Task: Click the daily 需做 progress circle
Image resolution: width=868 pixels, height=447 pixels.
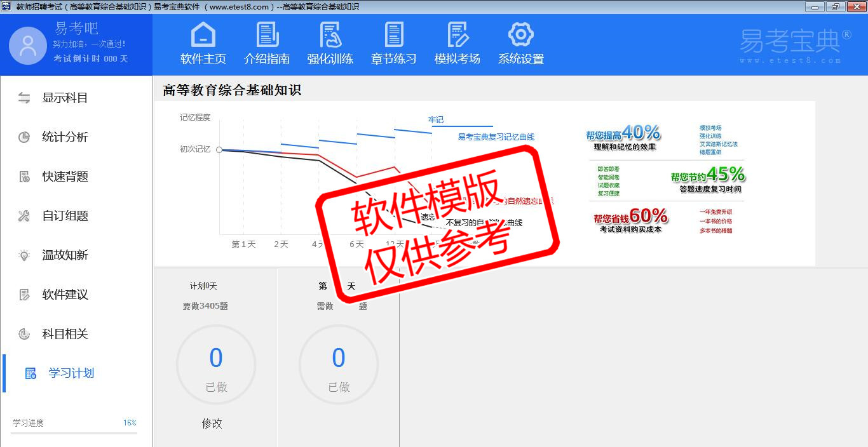Action: coord(339,365)
